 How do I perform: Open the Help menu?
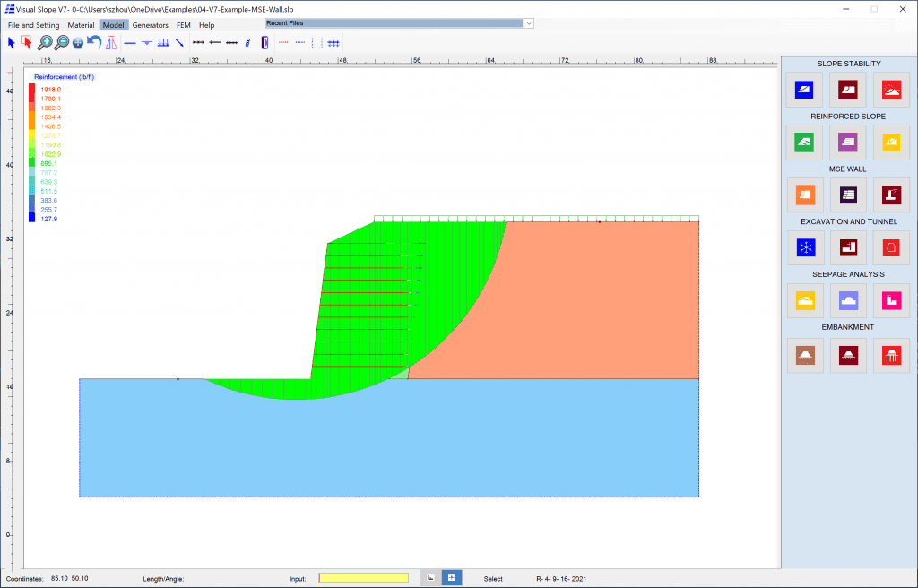pyautogui.click(x=207, y=25)
